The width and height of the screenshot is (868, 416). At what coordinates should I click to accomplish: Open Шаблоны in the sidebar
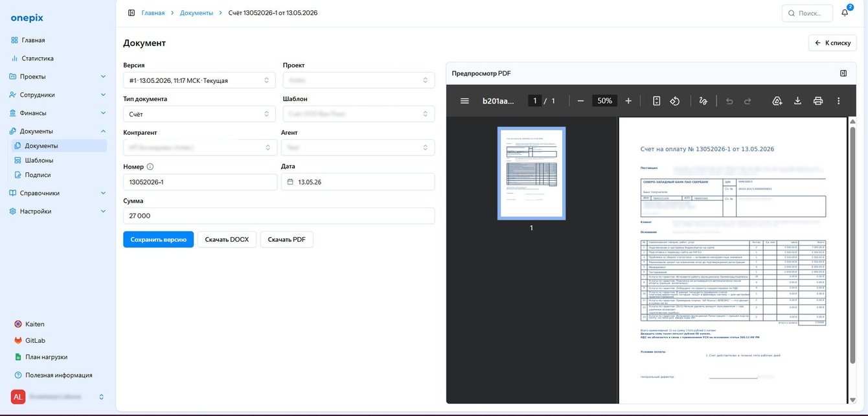pyautogui.click(x=39, y=160)
